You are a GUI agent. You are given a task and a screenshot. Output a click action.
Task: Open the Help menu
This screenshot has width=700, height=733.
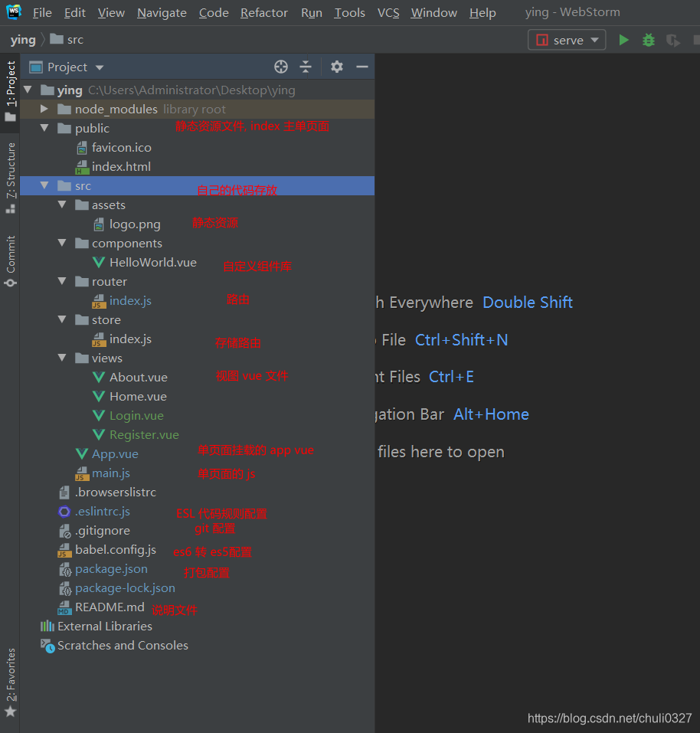click(x=482, y=12)
